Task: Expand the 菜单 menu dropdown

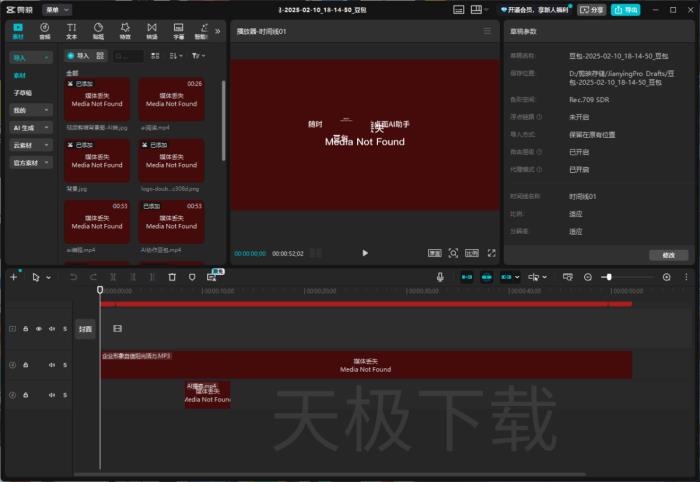Action: (x=57, y=9)
